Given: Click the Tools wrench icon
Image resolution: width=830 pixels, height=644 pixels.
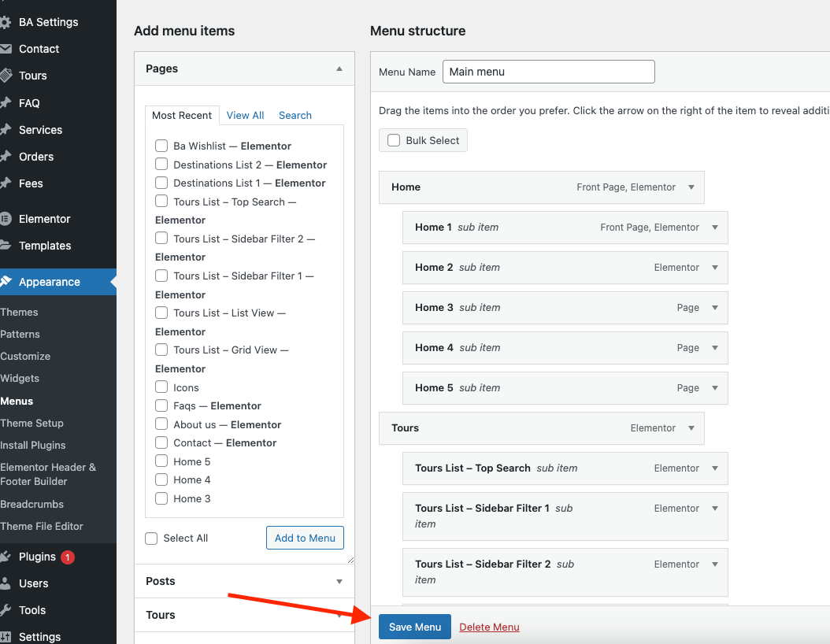Looking at the screenshot, I should (6, 610).
